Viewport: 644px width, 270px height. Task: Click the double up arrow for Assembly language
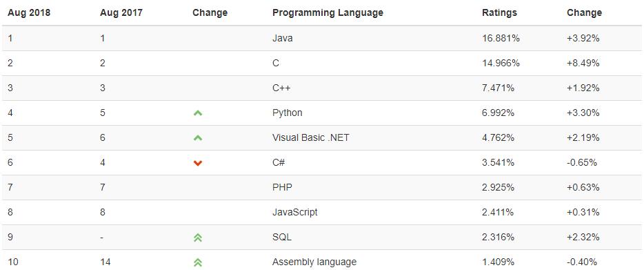(x=198, y=262)
